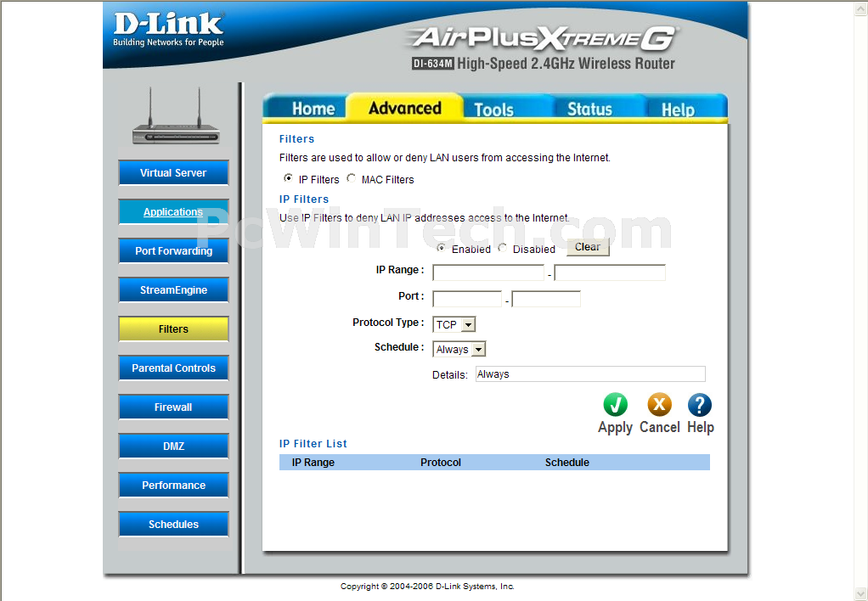This screenshot has width=868, height=601.
Task: Open the Schedule dropdown
Action: pyautogui.click(x=459, y=349)
